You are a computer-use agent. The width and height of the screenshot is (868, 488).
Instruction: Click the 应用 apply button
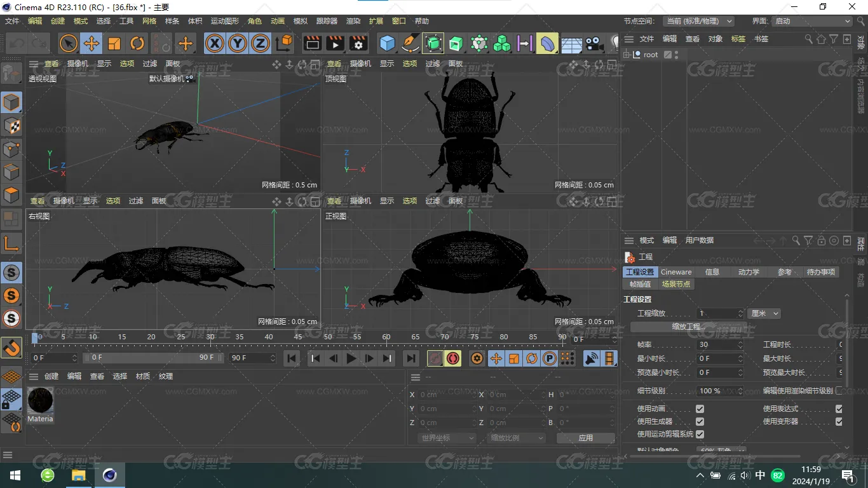click(x=586, y=438)
